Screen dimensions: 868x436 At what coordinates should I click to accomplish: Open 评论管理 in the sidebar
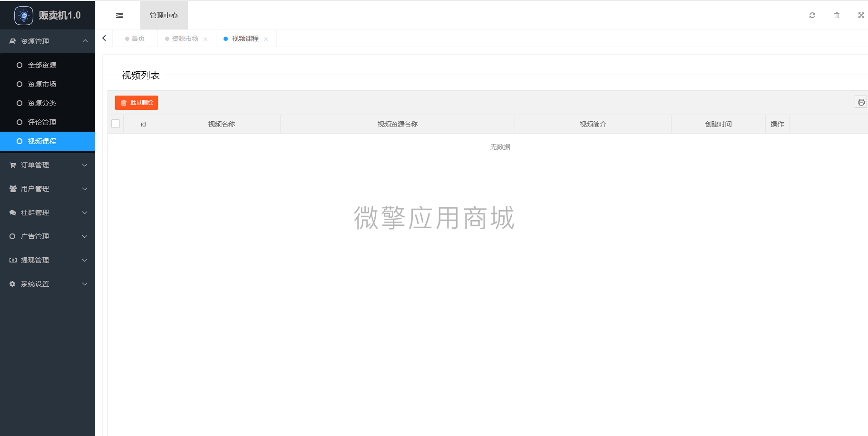point(48,122)
